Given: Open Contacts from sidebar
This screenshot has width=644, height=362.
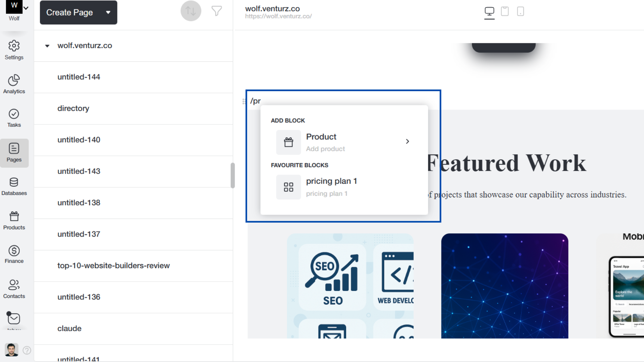Looking at the screenshot, I should (x=14, y=289).
